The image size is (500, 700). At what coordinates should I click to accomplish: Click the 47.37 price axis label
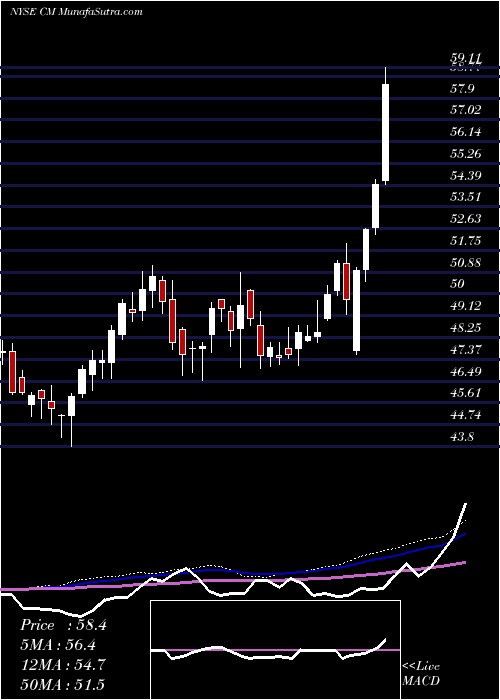466,350
